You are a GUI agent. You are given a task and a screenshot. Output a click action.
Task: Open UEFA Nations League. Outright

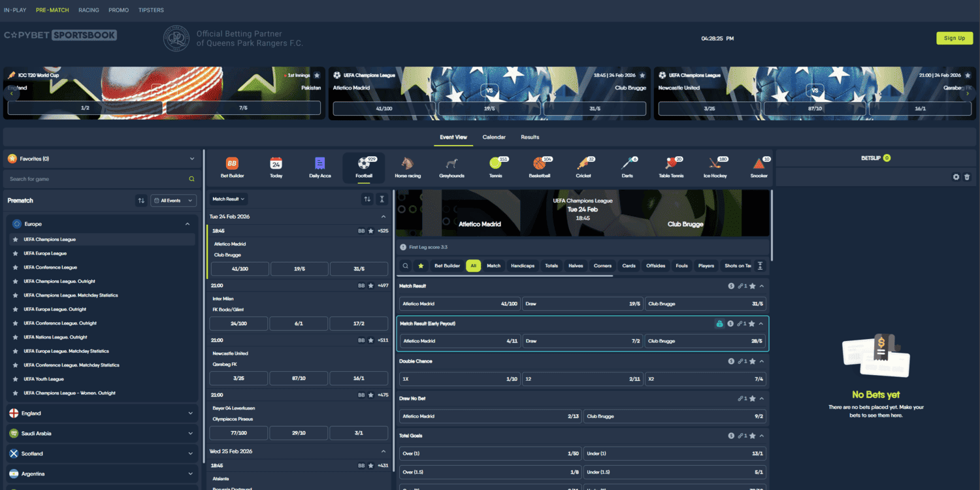pos(56,337)
